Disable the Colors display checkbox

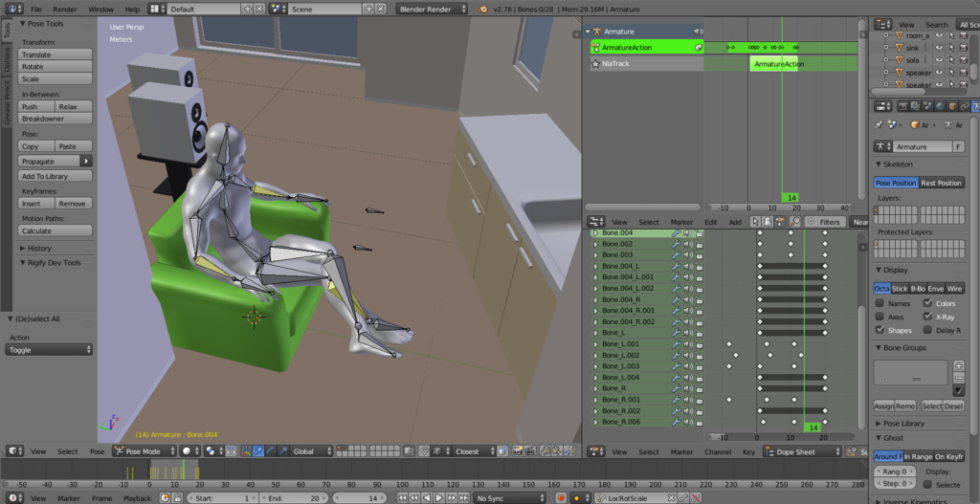(x=927, y=303)
